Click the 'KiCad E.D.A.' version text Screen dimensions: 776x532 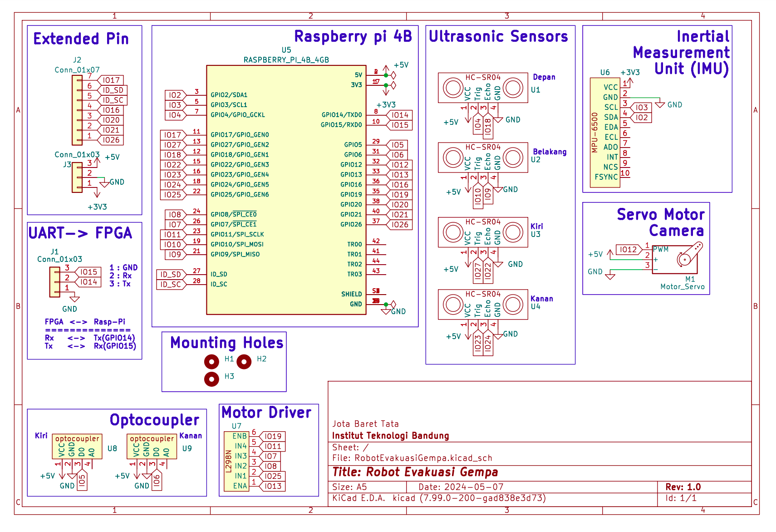pos(439,498)
